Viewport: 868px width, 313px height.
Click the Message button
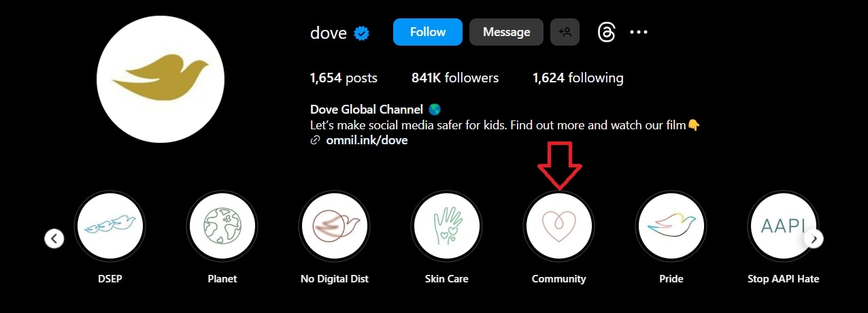tap(506, 32)
